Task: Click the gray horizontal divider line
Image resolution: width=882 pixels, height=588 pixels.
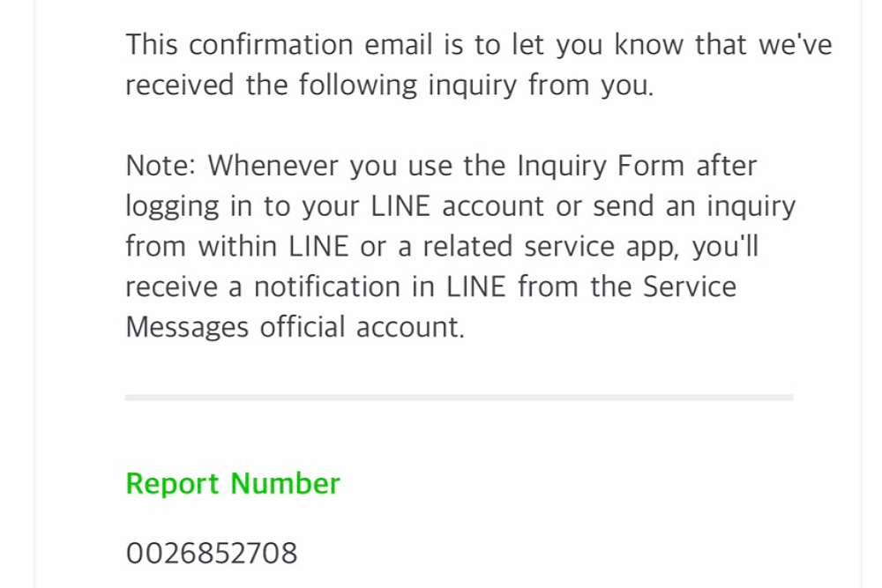Action: pos(459,398)
